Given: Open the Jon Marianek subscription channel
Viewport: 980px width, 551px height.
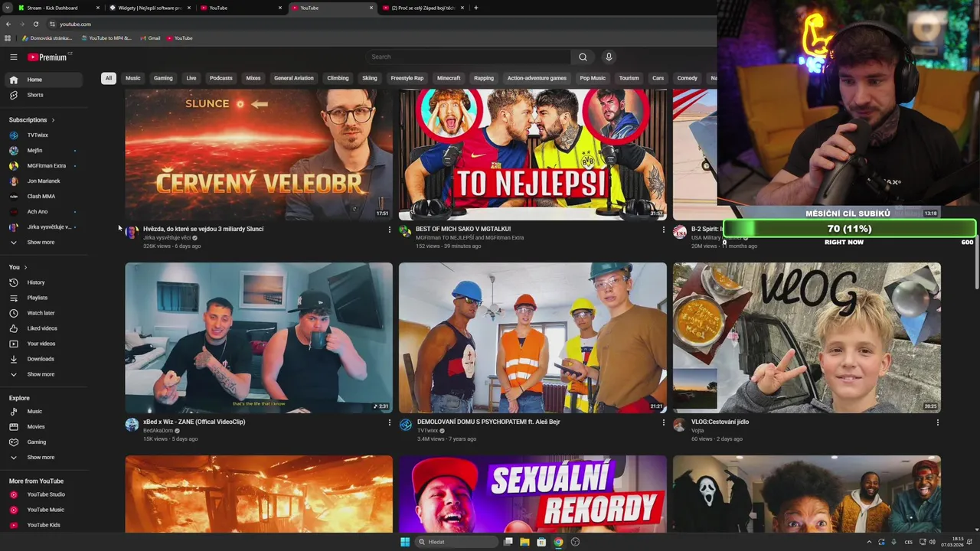Looking at the screenshot, I should [x=44, y=181].
